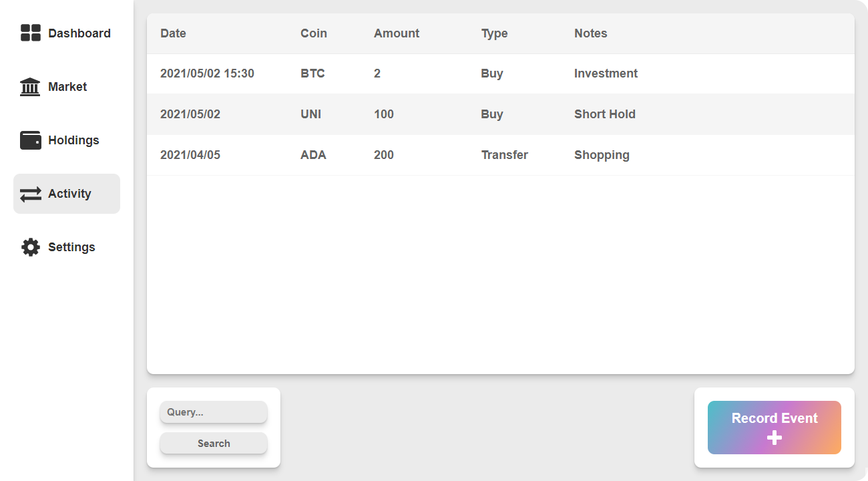
Task: Click the Date column header
Action: [x=173, y=33]
